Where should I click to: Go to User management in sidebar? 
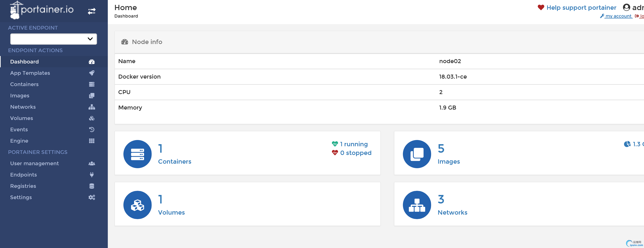(35, 163)
